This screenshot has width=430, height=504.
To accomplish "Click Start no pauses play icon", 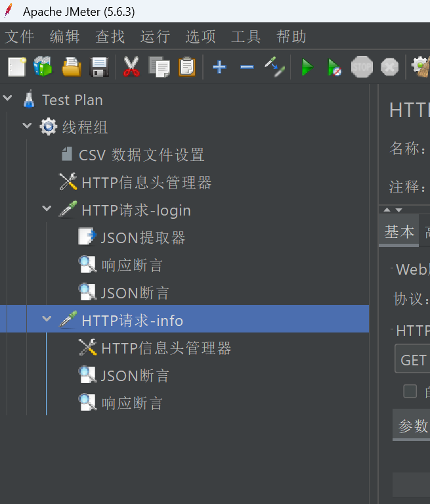I will tap(334, 67).
